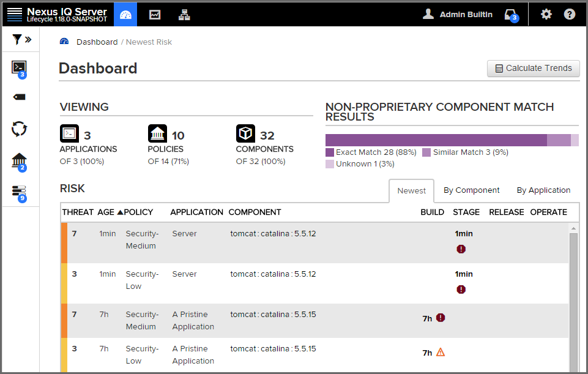Click A Pristine Application in threat 7 row
The image size is (588, 374).
pyautogui.click(x=193, y=320)
